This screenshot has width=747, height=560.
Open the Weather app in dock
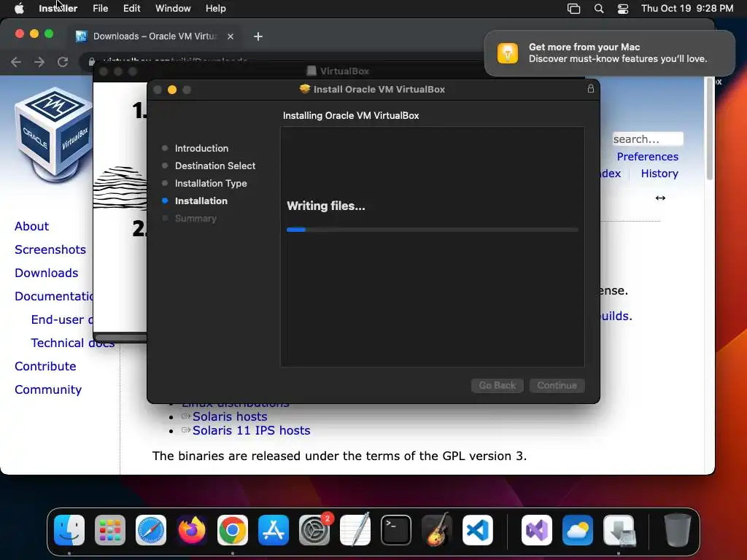[x=578, y=530]
